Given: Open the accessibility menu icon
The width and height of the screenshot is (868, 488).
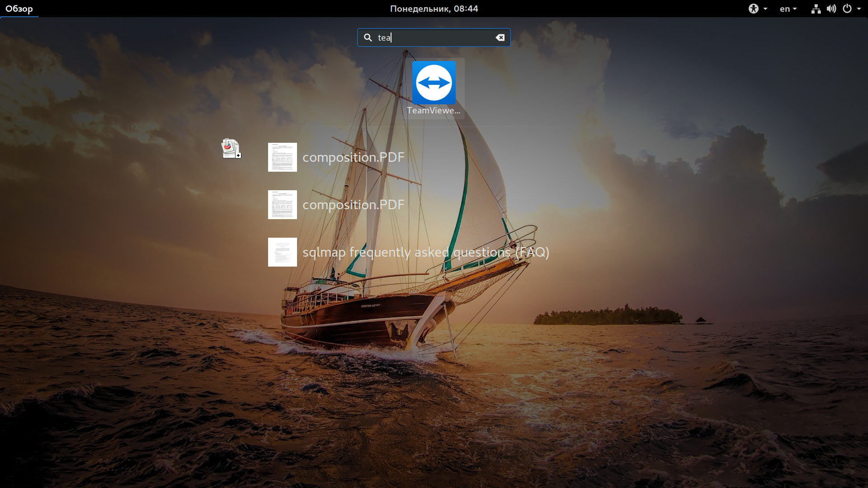Looking at the screenshot, I should click(753, 9).
